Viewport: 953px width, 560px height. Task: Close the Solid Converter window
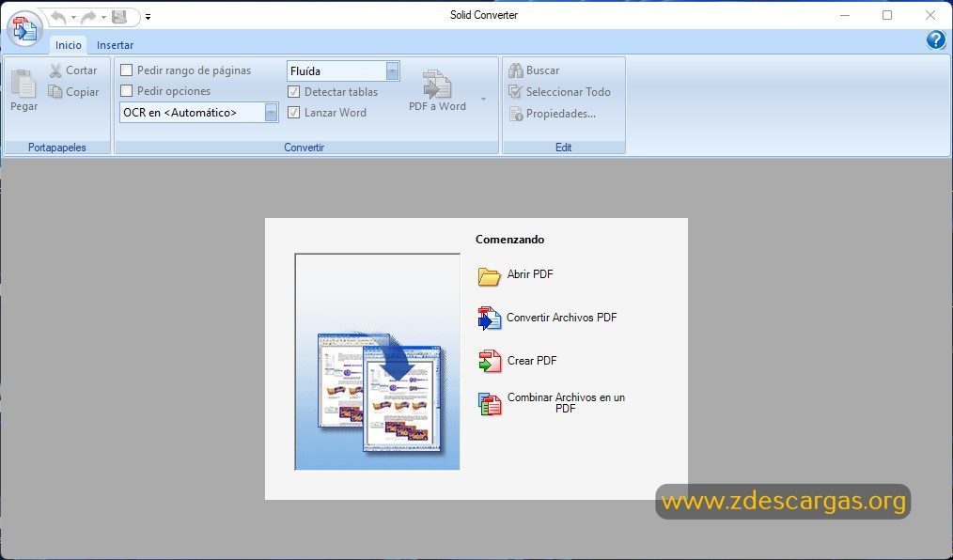click(930, 15)
